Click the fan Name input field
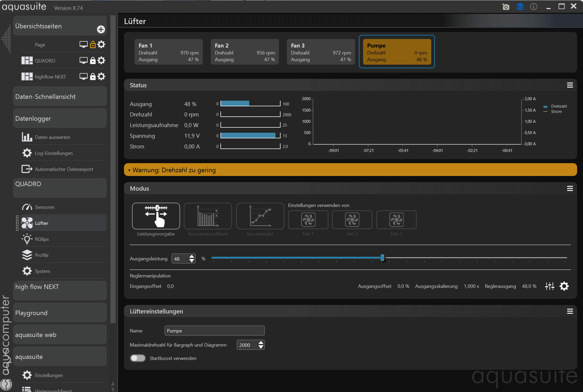This screenshot has height=392, width=583. click(x=215, y=331)
